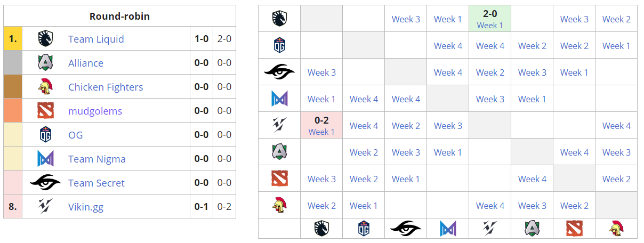Open the Team Secret name link

click(x=96, y=183)
